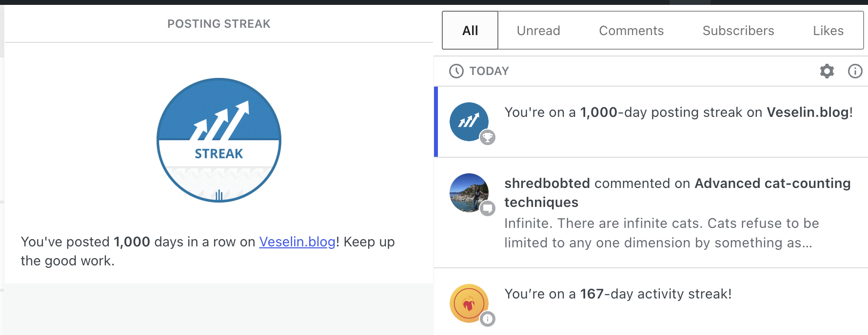
Task: Click the POSTING STREAK heading
Action: [x=219, y=24]
